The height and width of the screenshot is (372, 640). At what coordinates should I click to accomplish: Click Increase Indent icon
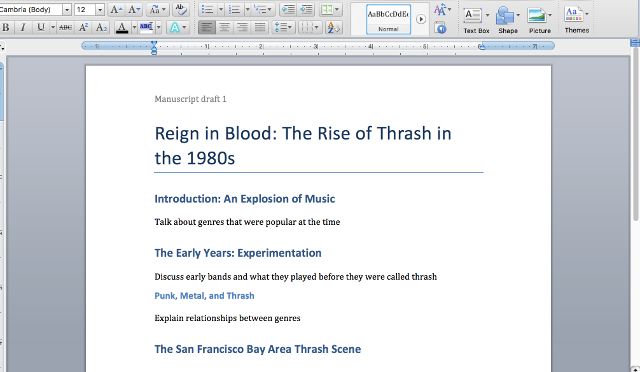[x=306, y=9]
